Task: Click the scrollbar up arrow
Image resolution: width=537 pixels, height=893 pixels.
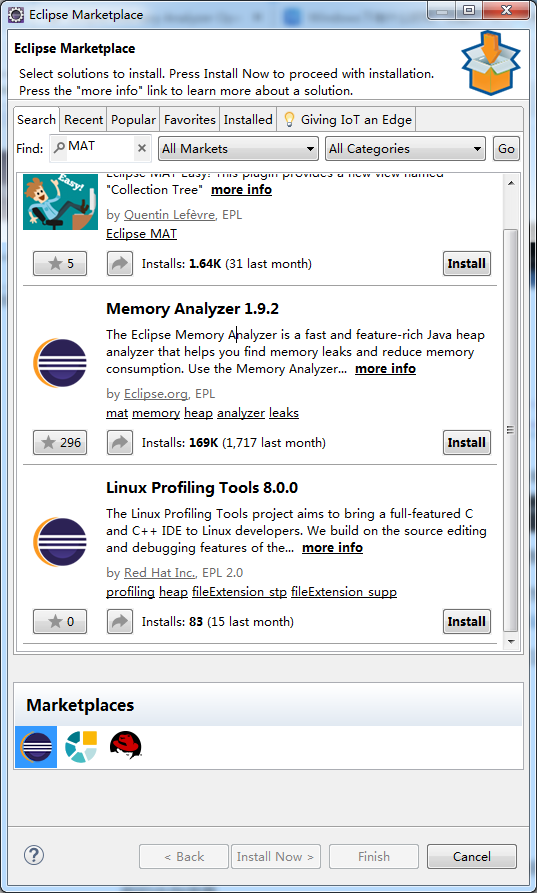Action: [511, 183]
